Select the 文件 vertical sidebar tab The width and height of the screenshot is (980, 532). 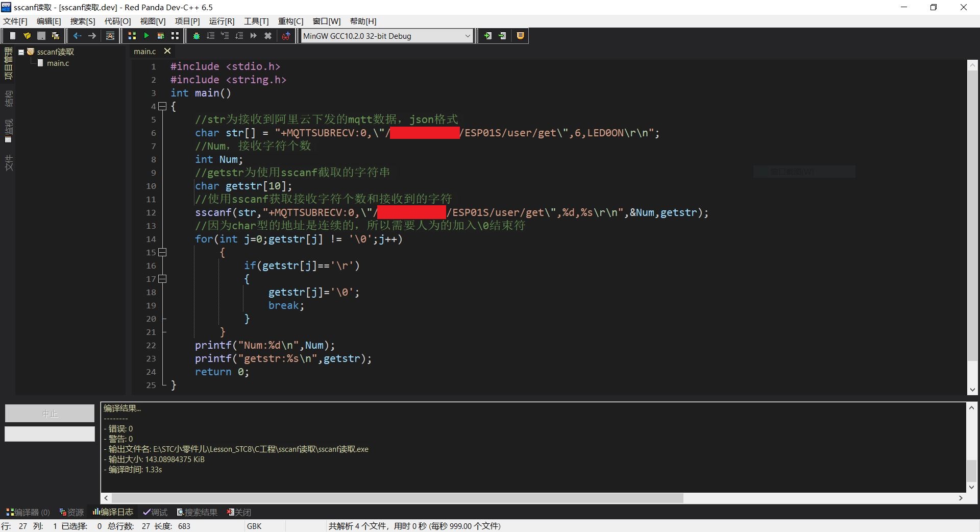[x=9, y=163]
